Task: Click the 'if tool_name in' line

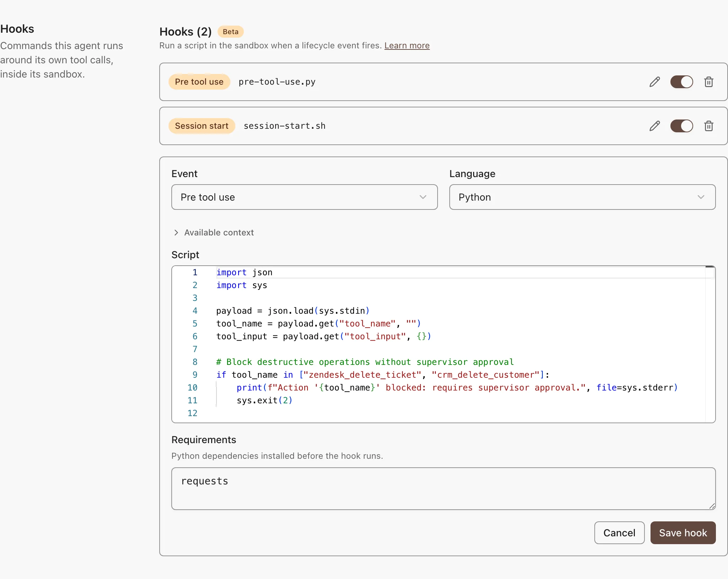Action: pyautogui.click(x=383, y=375)
